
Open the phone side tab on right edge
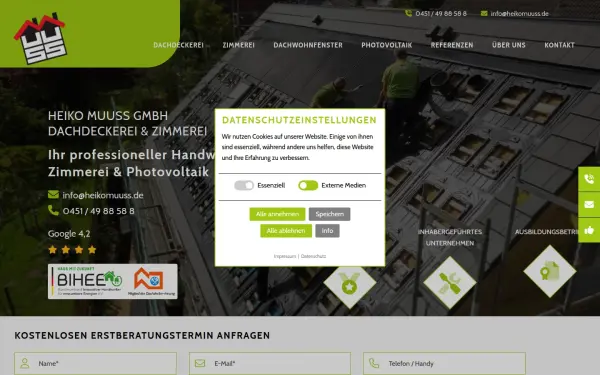(589, 179)
